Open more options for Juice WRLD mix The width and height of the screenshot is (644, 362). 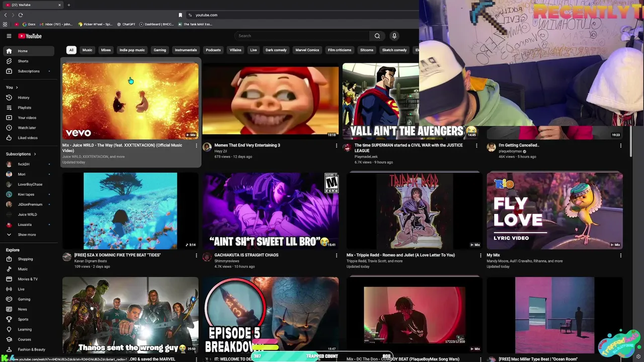196,146
